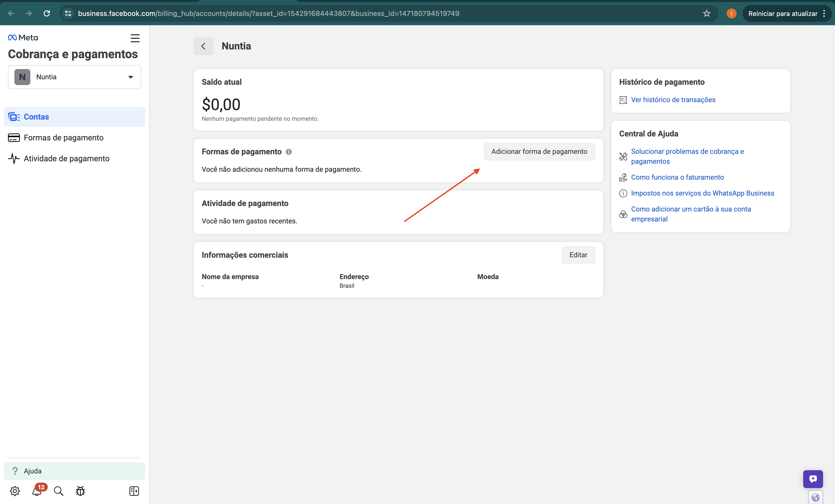The image size is (835, 504).
Task: Open the purple feedback chat button
Action: coord(813,479)
